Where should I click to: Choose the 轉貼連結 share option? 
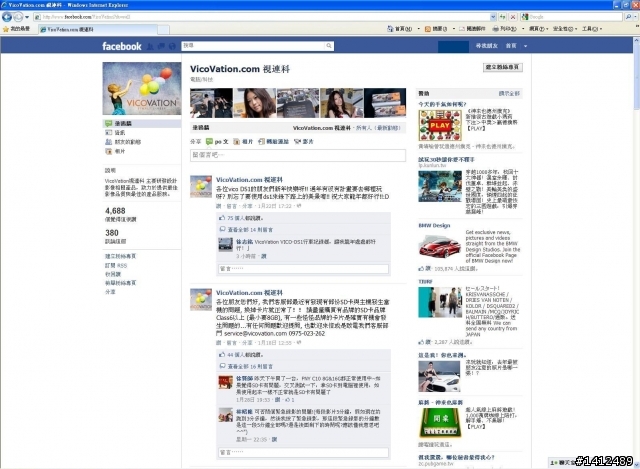[273, 142]
